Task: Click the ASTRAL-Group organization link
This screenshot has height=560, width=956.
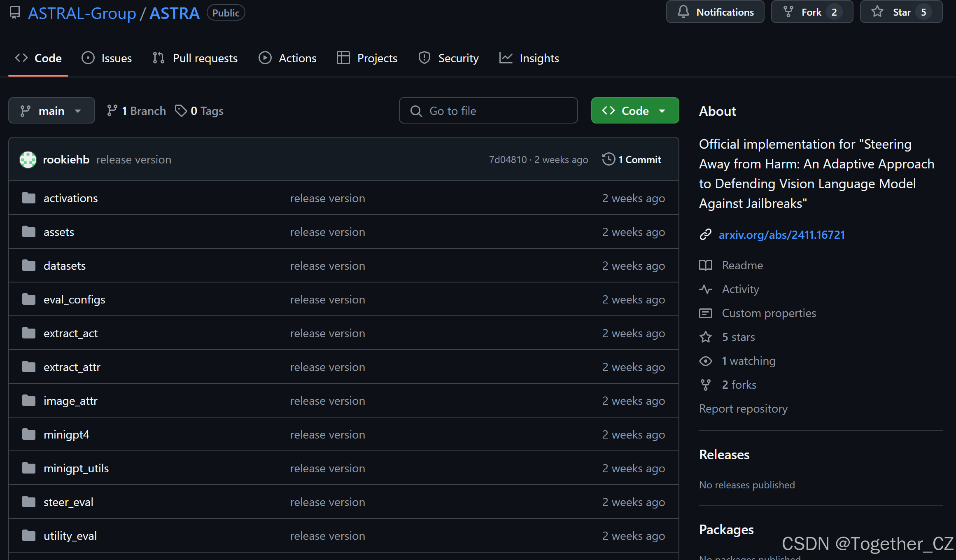Action: (82, 13)
